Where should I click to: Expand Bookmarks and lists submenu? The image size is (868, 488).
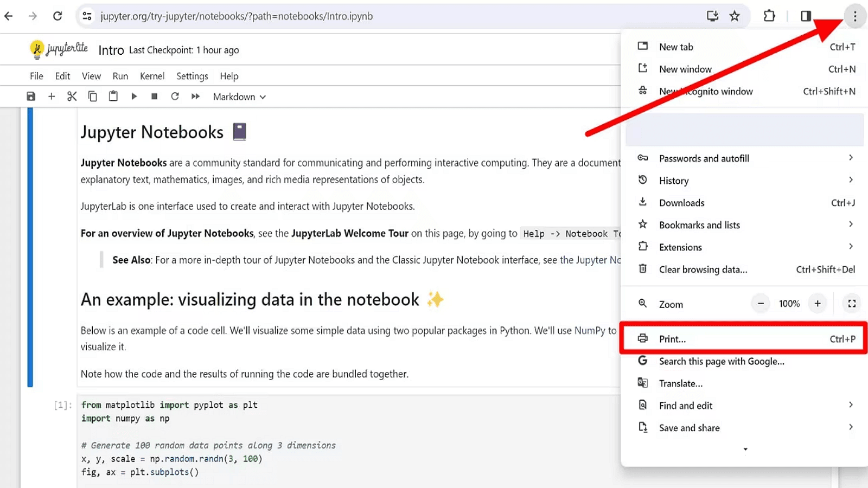[x=744, y=225]
